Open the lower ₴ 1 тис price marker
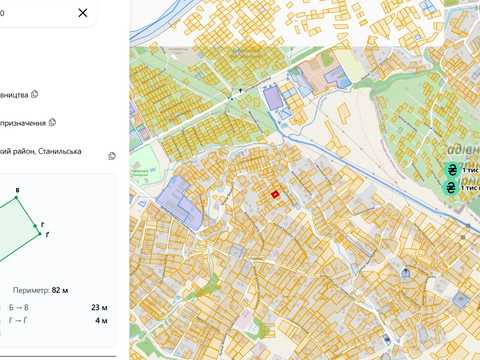The image size is (480, 360). point(450,188)
